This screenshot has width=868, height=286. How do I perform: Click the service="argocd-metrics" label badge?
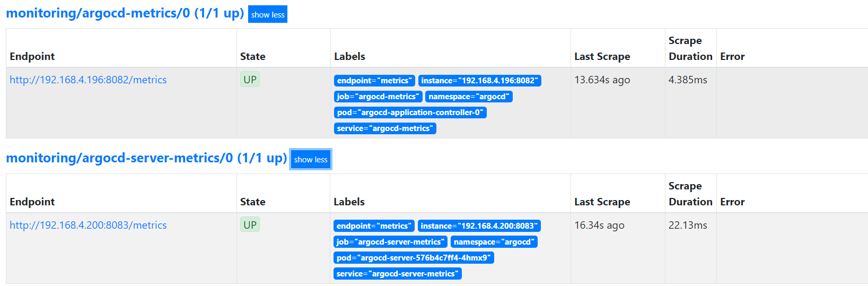(385, 128)
